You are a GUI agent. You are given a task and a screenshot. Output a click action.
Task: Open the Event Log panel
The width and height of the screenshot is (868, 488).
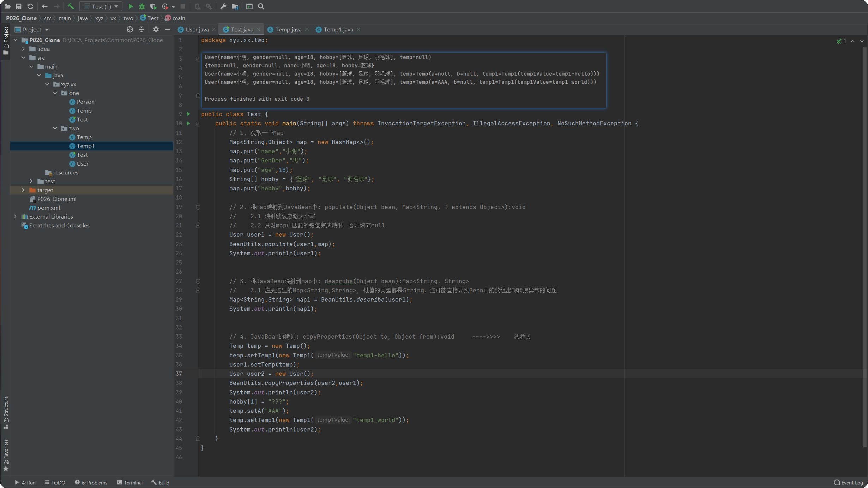[848, 482]
